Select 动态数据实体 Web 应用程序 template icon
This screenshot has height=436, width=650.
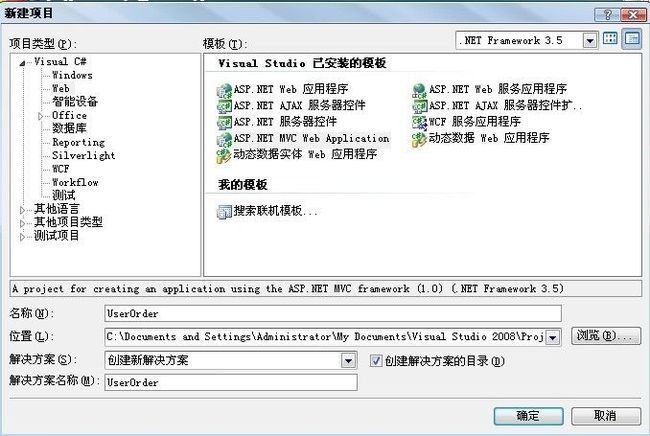pyautogui.click(x=223, y=155)
